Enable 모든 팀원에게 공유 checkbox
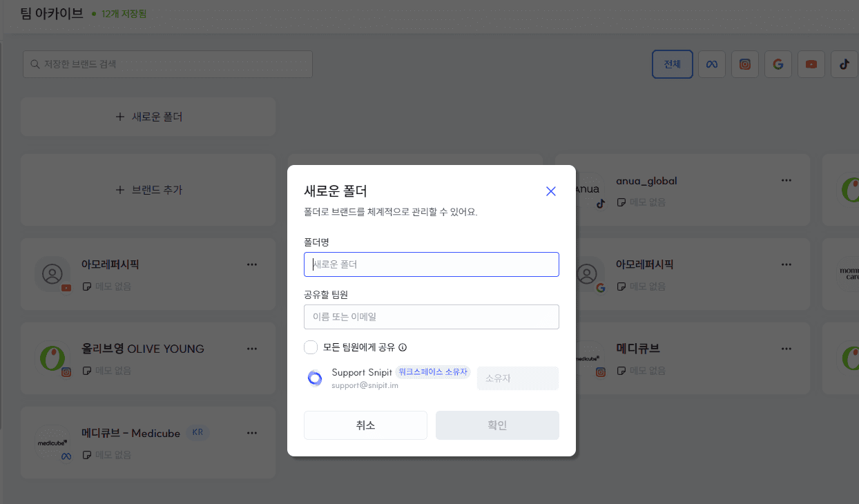Image resolution: width=859 pixels, height=504 pixels. (x=311, y=347)
